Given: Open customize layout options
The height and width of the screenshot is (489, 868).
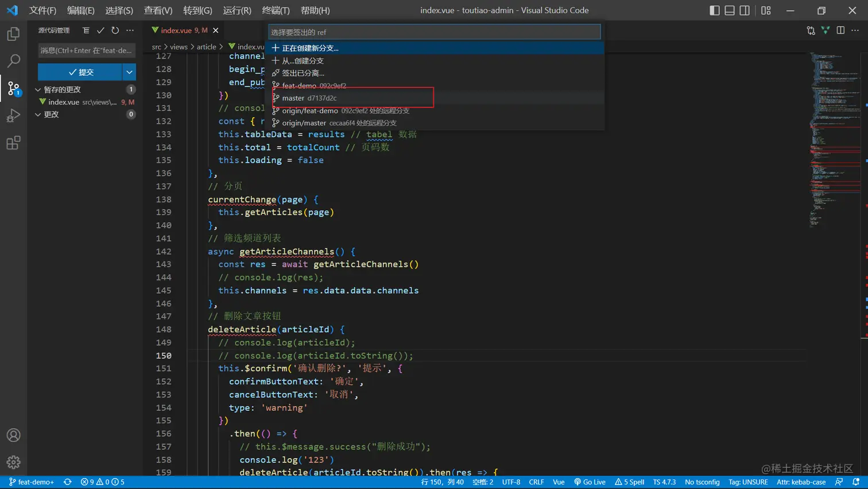Looking at the screenshot, I should click(766, 10).
